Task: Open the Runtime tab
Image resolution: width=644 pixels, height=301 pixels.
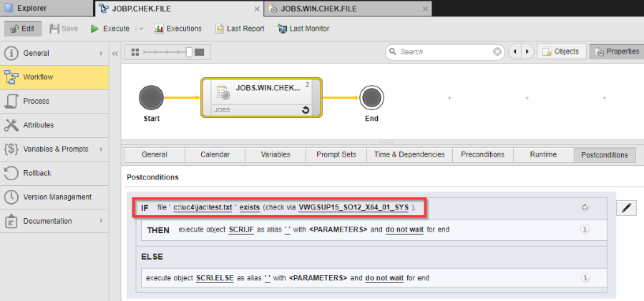Action: point(543,155)
